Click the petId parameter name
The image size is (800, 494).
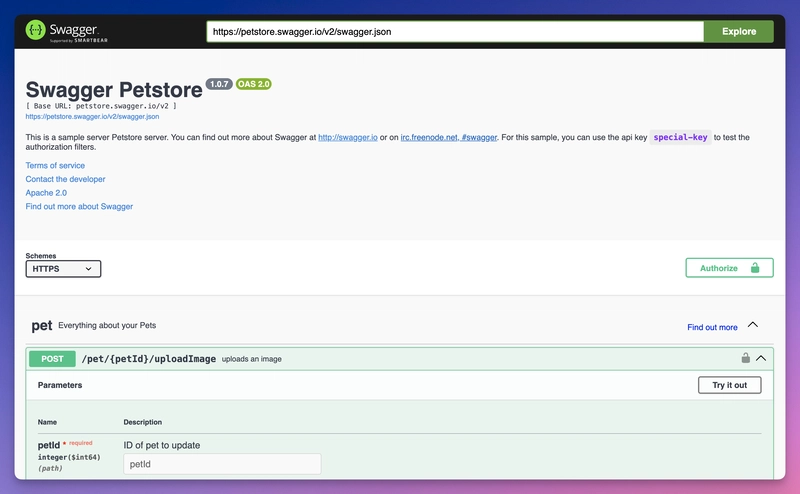click(x=49, y=445)
